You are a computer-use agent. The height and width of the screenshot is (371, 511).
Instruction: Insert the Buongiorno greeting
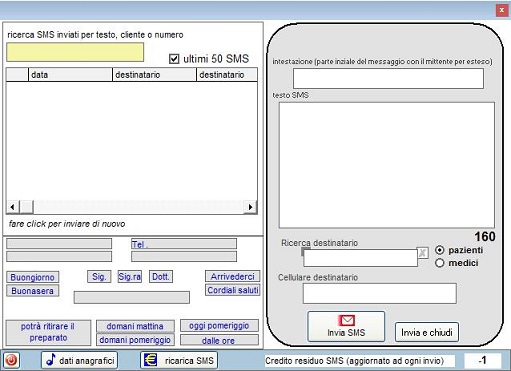(33, 277)
